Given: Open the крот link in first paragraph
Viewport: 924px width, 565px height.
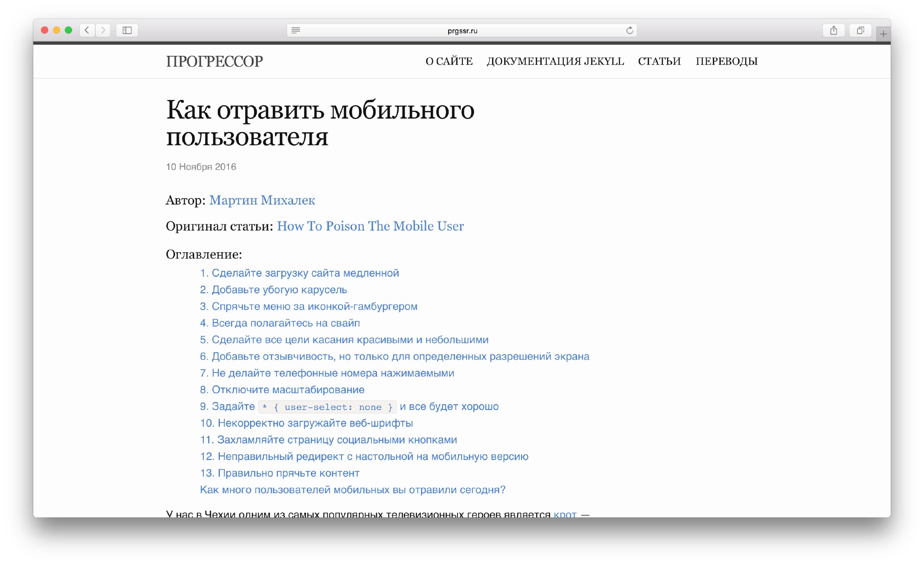Looking at the screenshot, I should click(x=565, y=514).
